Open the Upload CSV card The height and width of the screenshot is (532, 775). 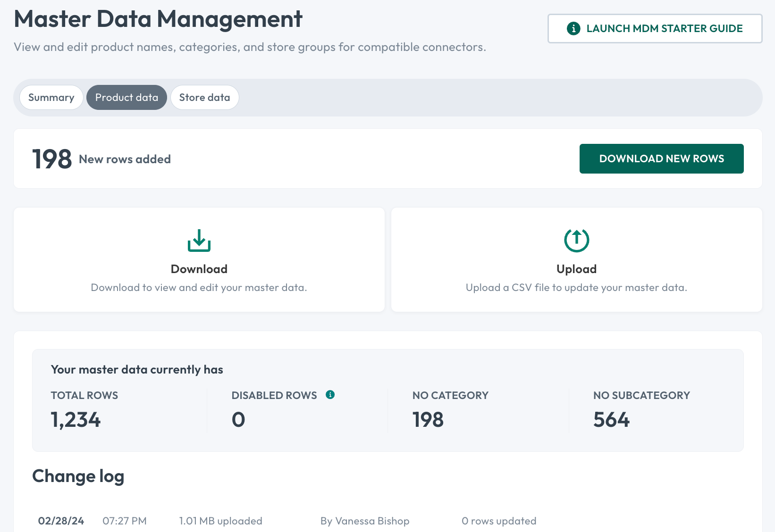577,259
